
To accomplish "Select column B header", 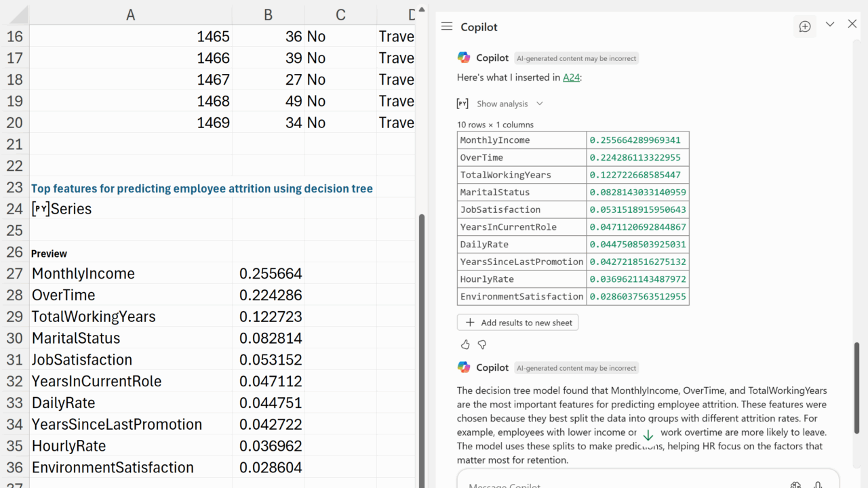I will click(269, 15).
